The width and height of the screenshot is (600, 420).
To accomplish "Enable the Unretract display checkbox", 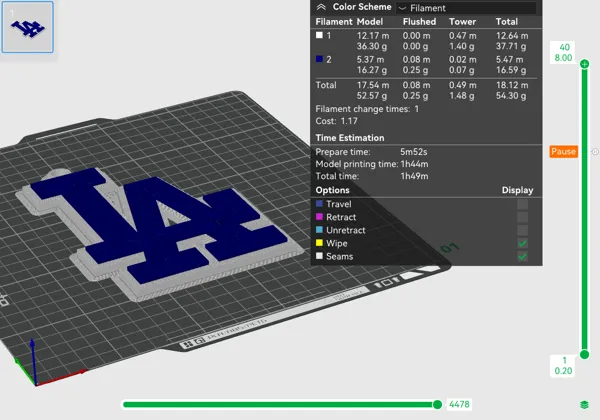I will (x=522, y=230).
